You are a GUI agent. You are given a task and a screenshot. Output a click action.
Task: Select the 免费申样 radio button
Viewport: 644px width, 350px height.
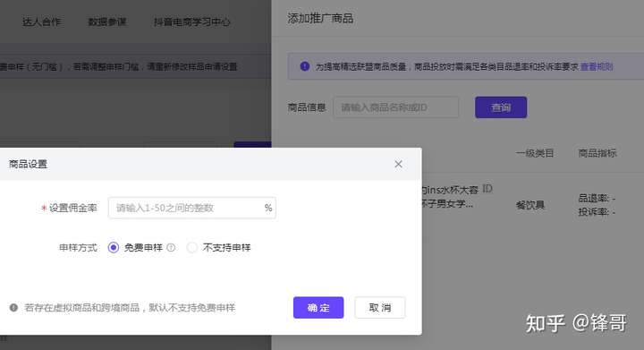114,248
